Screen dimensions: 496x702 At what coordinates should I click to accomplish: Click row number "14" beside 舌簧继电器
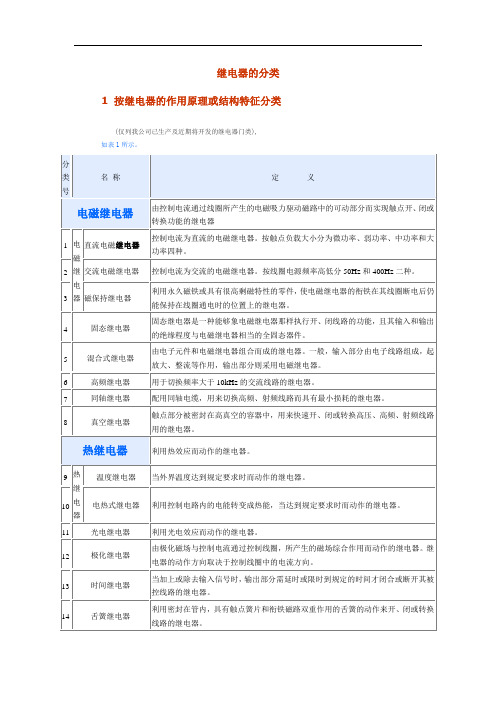click(65, 616)
